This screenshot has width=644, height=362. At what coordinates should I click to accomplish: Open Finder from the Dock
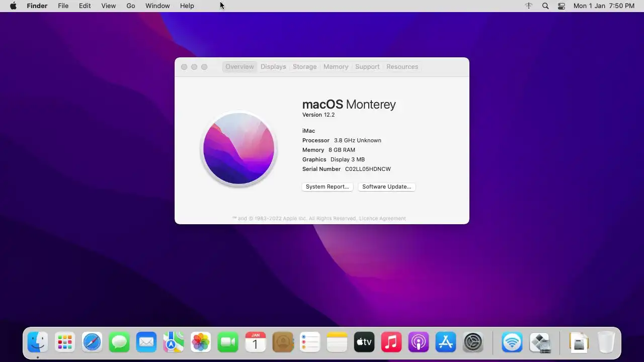point(38,342)
